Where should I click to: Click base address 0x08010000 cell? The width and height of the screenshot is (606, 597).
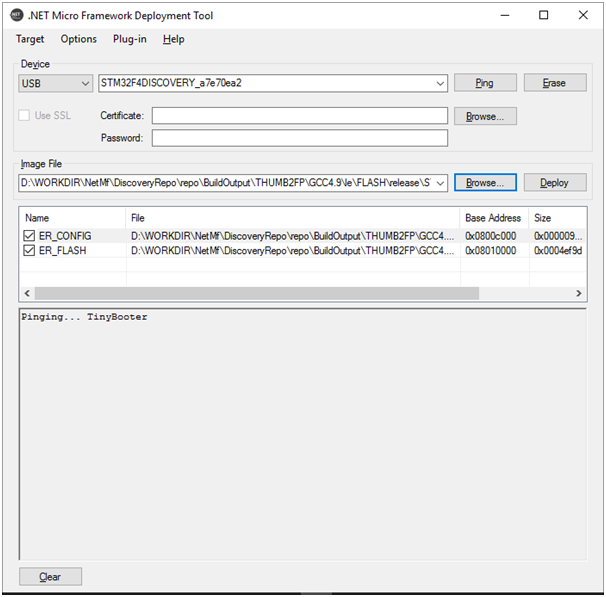[490, 250]
